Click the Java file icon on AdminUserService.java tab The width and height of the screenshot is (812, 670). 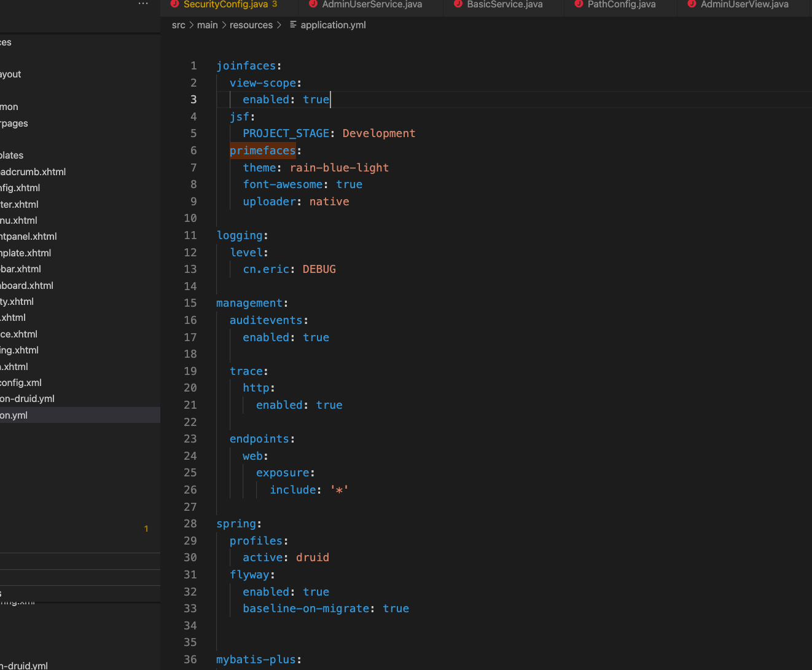pos(313,4)
